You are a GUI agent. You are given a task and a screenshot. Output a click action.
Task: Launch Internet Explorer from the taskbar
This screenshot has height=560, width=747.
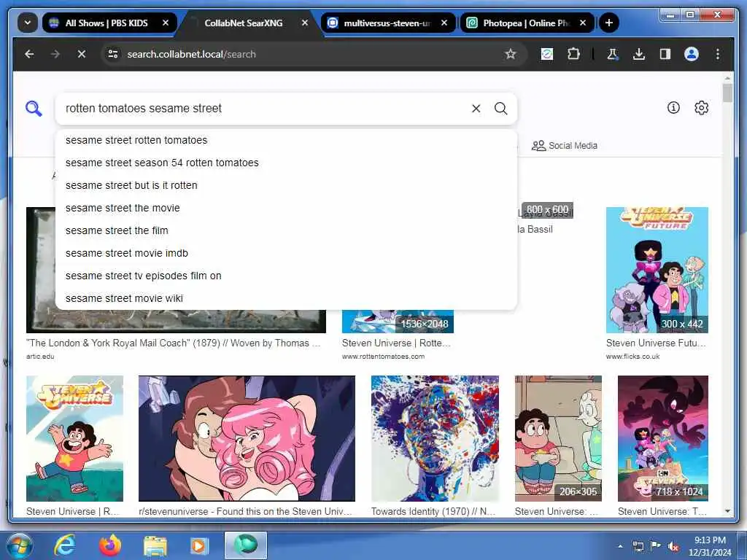pos(64,545)
